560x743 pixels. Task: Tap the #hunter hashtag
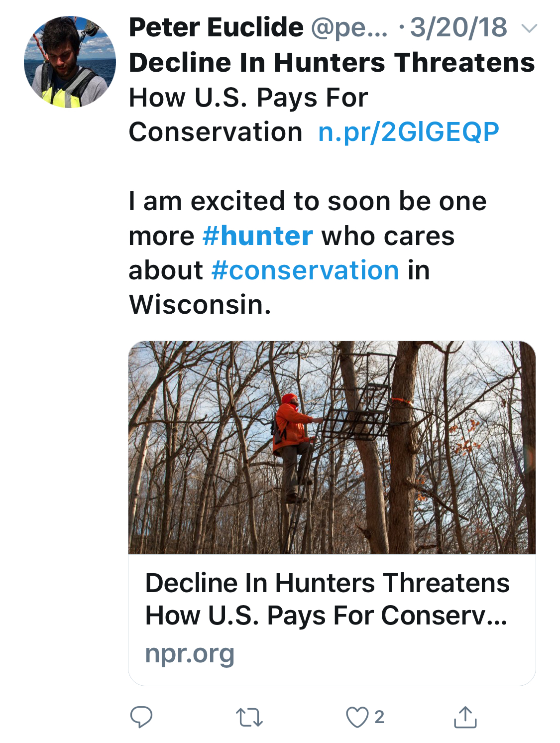click(x=258, y=236)
